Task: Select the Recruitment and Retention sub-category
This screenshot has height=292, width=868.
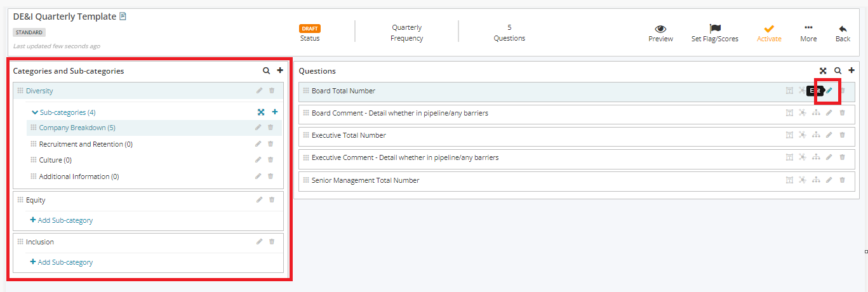Action: [86, 144]
